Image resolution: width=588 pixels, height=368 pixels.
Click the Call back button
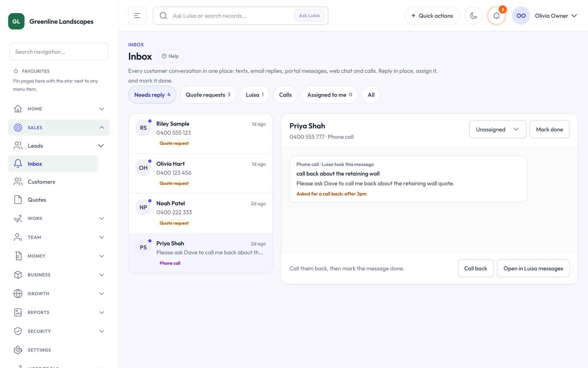pos(476,268)
